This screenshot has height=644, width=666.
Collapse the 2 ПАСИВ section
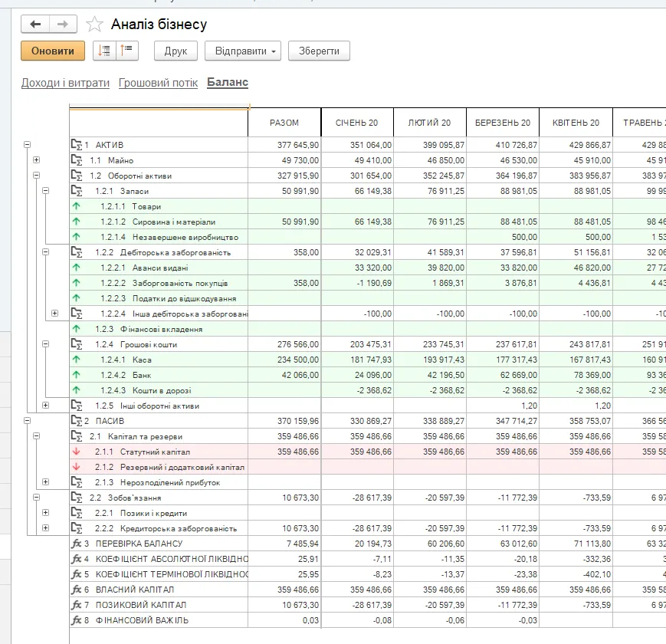click(x=27, y=421)
